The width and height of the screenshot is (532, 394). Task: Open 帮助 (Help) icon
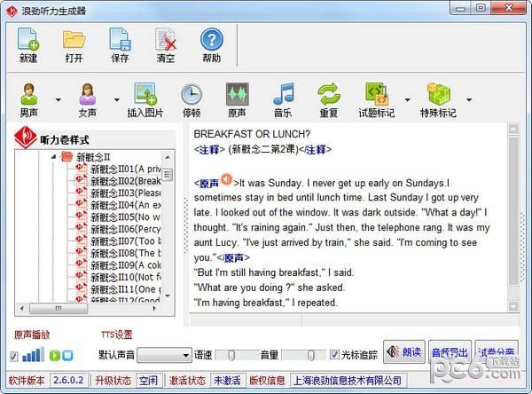pos(211,45)
